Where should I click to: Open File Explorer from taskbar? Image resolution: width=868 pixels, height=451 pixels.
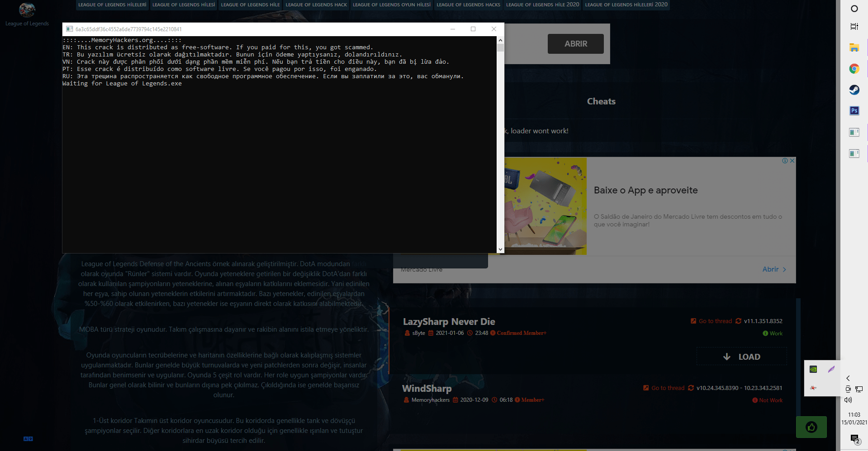854,47
